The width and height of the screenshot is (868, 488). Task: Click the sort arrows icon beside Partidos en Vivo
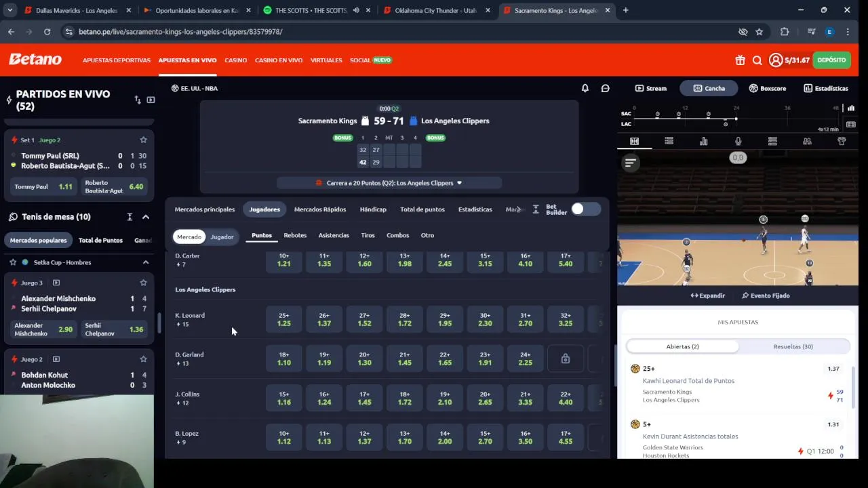click(138, 100)
